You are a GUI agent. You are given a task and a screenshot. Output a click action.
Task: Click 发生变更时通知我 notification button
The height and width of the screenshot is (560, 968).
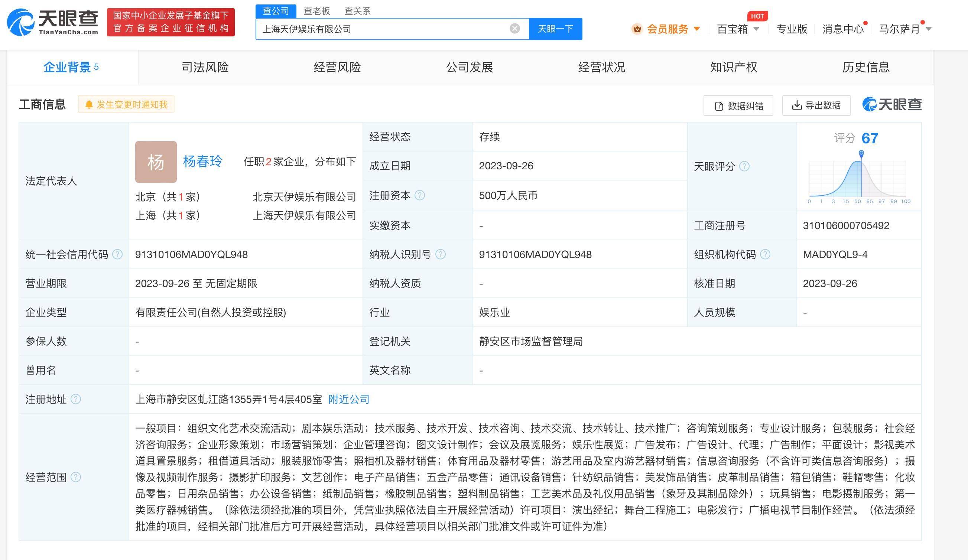pos(126,104)
